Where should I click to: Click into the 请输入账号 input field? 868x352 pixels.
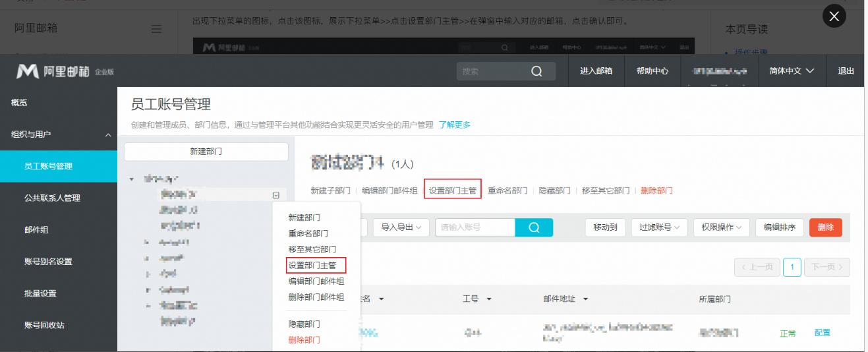point(475,227)
